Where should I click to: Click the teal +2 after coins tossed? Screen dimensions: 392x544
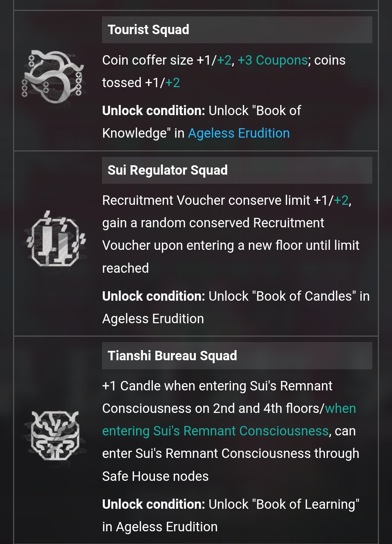173,83
